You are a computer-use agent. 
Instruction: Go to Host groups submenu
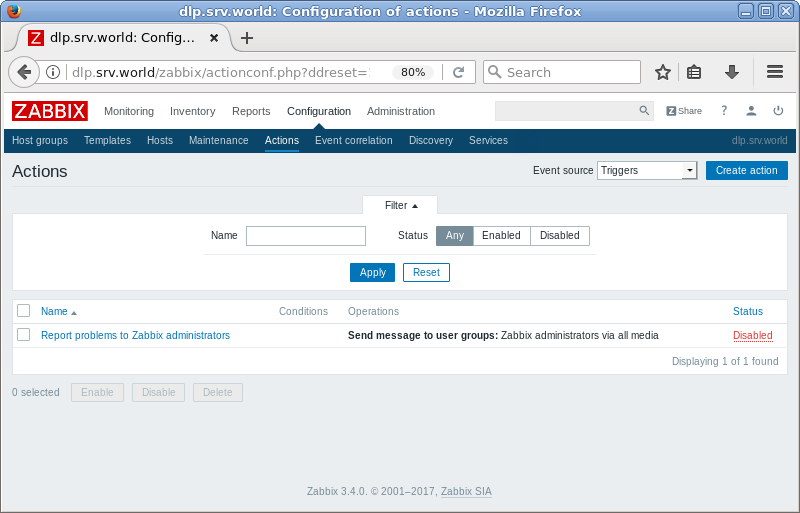click(40, 140)
